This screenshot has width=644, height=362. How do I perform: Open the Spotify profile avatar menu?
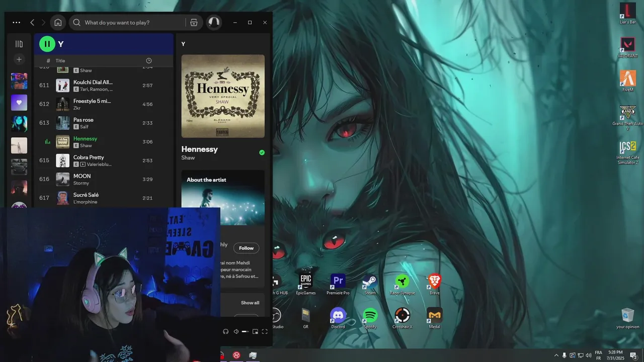pyautogui.click(x=214, y=23)
